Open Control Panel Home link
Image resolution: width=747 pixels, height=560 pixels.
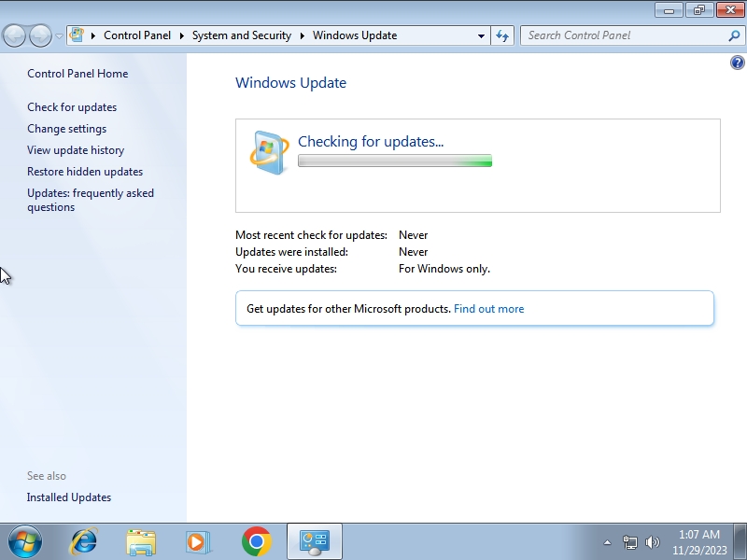(78, 74)
